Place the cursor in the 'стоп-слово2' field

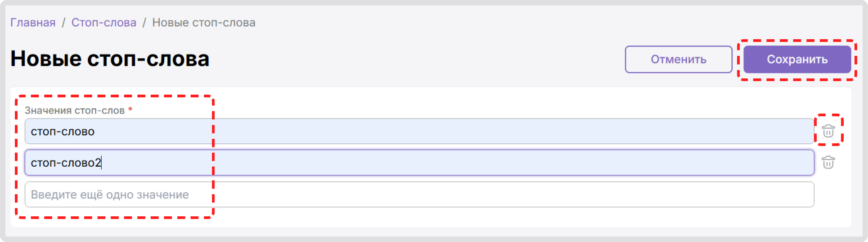pos(419,163)
